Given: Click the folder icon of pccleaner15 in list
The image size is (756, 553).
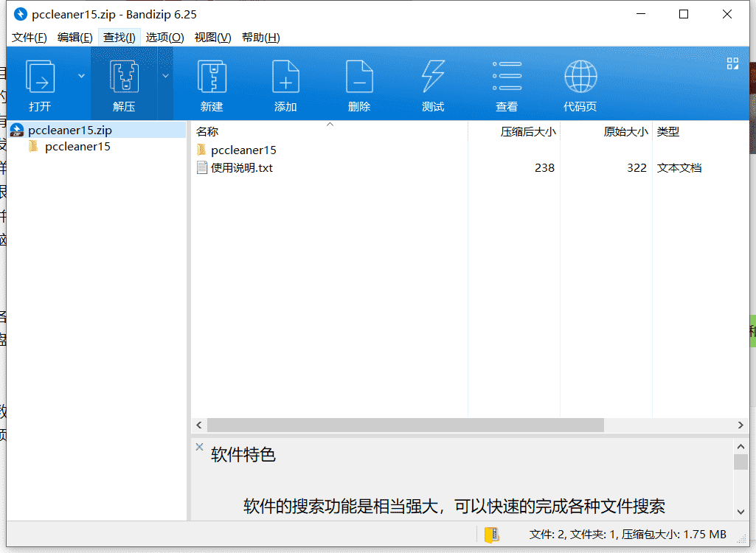Looking at the screenshot, I should 201,150.
